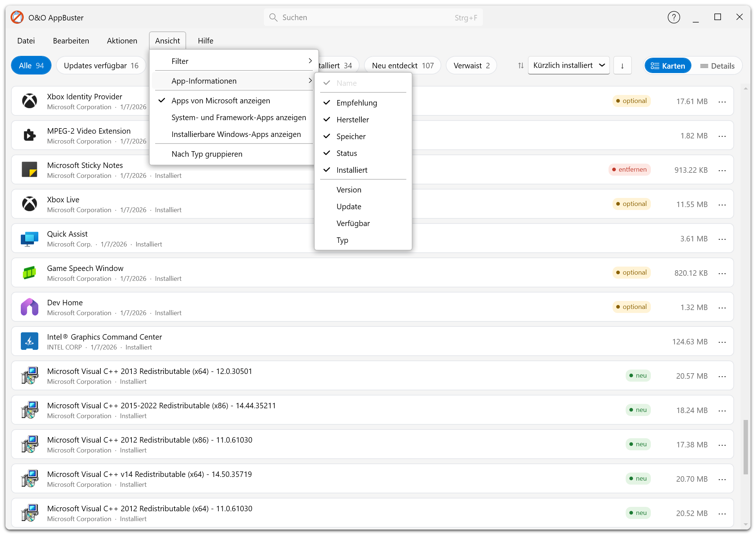Screen dimensions: 756x535
Task: Switch to Details view
Action: pos(717,66)
